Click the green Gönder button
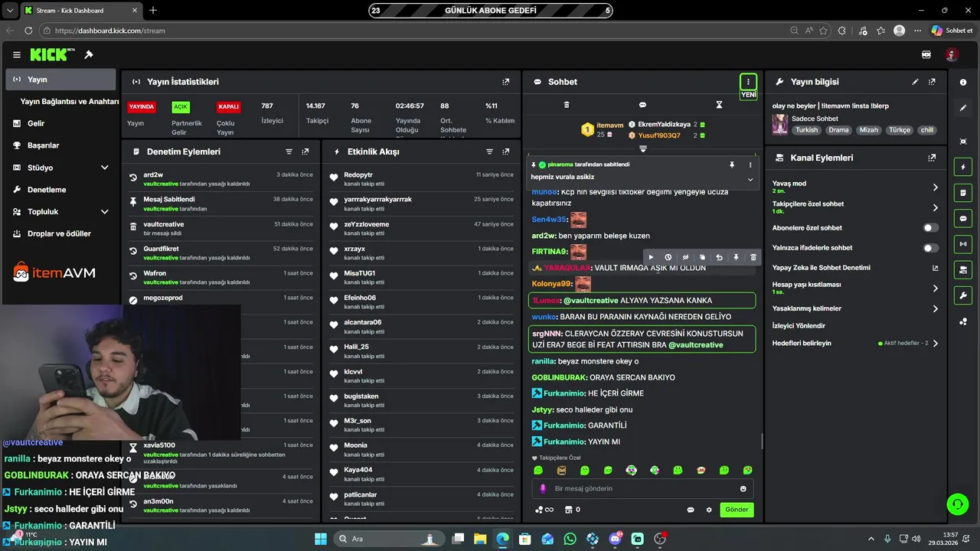This screenshot has height=551, width=980. pos(737,510)
